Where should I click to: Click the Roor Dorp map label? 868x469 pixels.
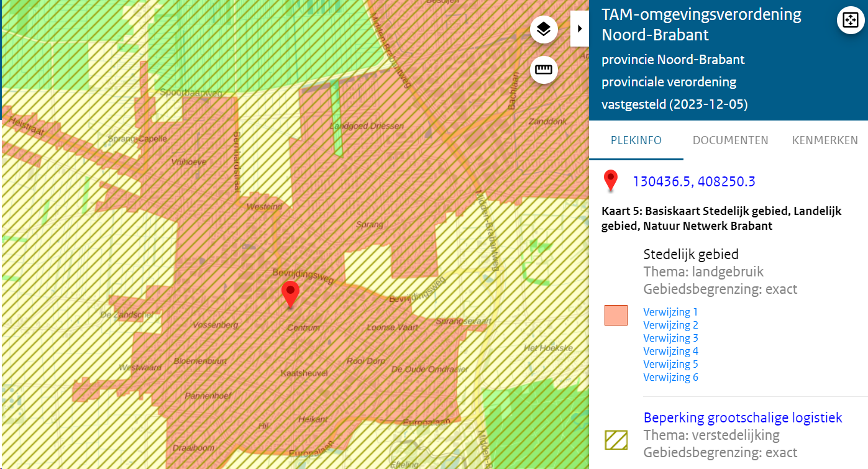click(x=366, y=361)
